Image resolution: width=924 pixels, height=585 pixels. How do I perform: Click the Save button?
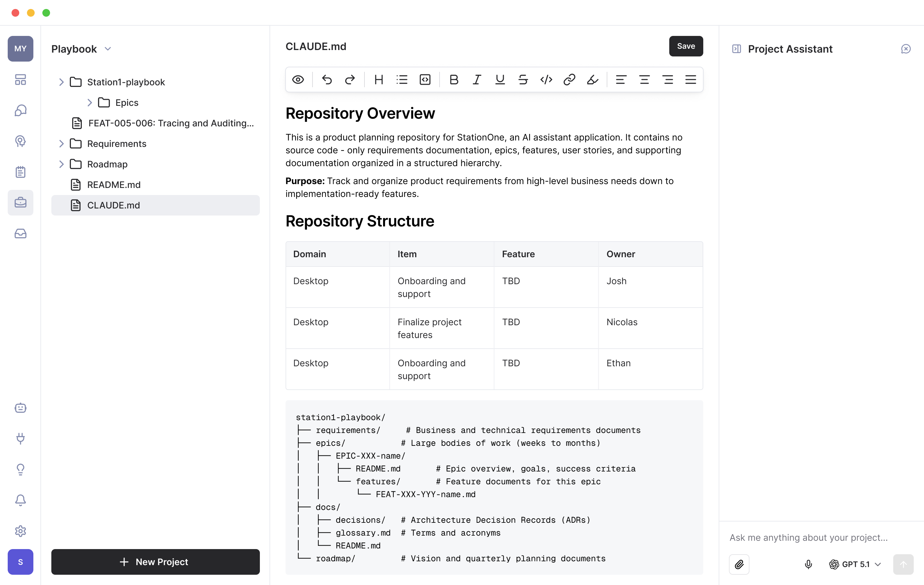[x=686, y=46]
